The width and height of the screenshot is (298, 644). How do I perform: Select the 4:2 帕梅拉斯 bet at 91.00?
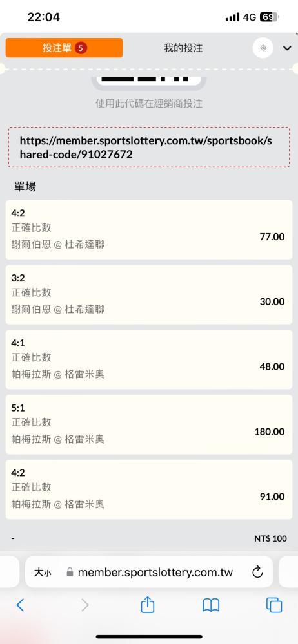pos(149,489)
